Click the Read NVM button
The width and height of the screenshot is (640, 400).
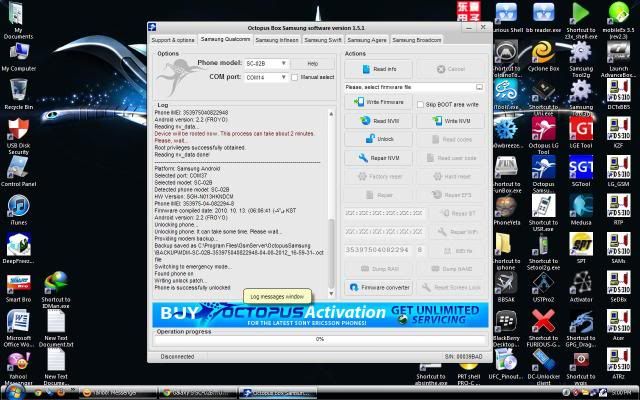tap(378, 121)
